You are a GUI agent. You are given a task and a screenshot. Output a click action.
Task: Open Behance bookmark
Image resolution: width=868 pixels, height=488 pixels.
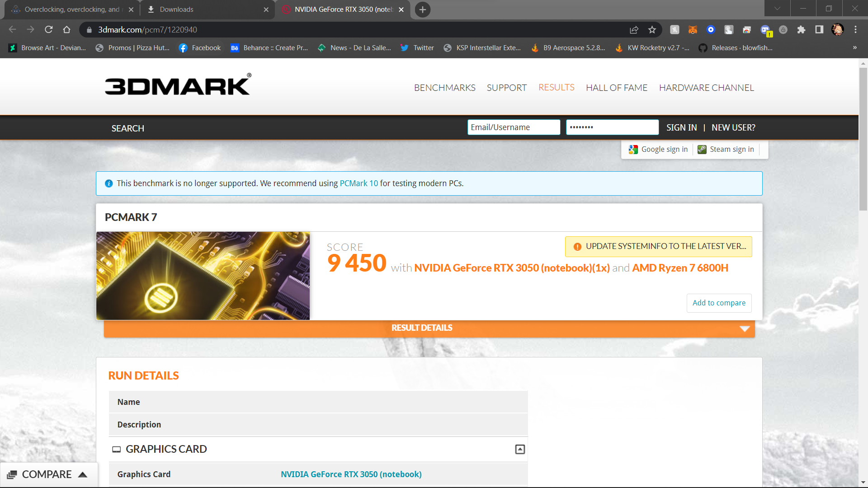pyautogui.click(x=269, y=48)
